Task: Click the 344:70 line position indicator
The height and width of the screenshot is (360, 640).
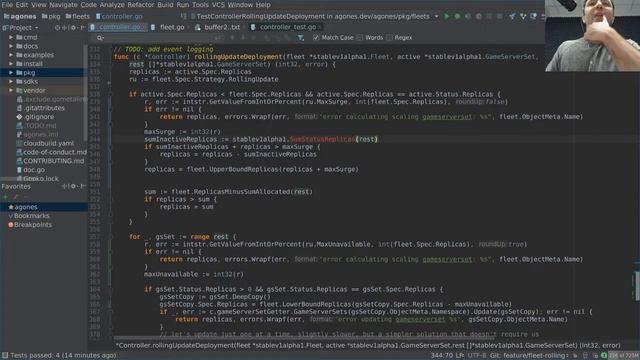Action: pyautogui.click(x=442, y=356)
